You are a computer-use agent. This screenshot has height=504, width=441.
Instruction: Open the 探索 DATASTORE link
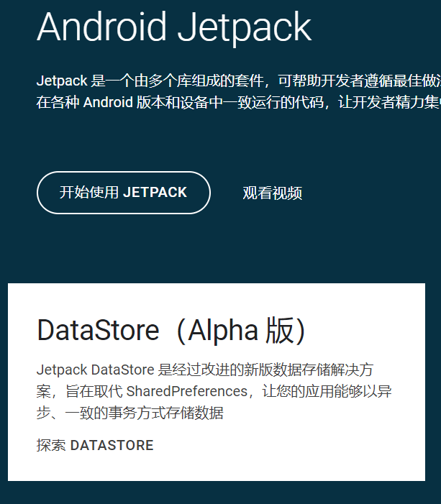point(95,445)
